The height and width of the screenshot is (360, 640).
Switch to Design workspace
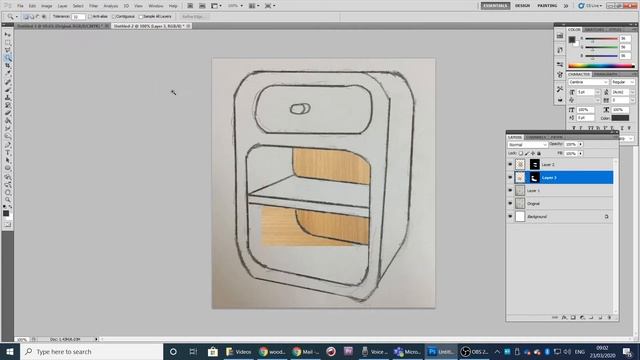point(522,6)
